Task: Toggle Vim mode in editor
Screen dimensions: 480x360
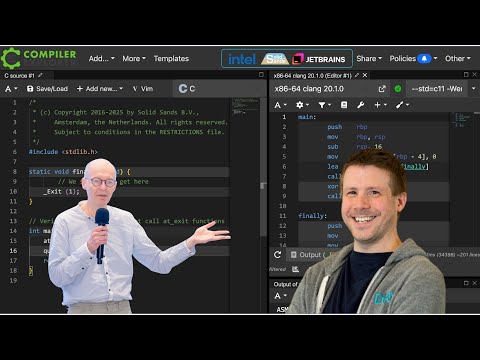Action: coord(143,89)
